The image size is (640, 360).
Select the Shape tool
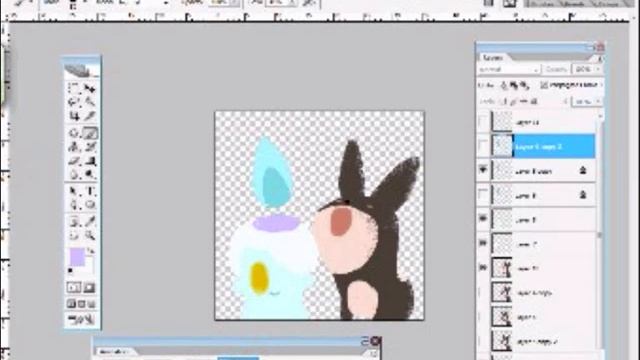click(90, 205)
